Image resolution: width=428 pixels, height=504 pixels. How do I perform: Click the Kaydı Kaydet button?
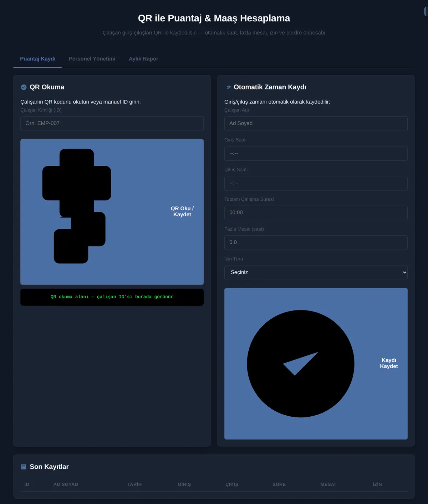316,364
